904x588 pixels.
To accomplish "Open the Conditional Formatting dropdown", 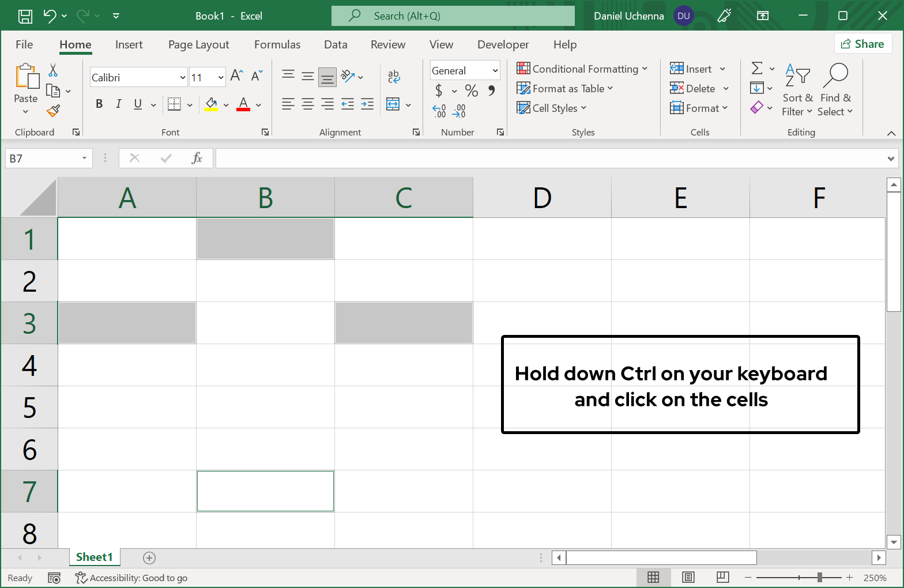I will [582, 69].
